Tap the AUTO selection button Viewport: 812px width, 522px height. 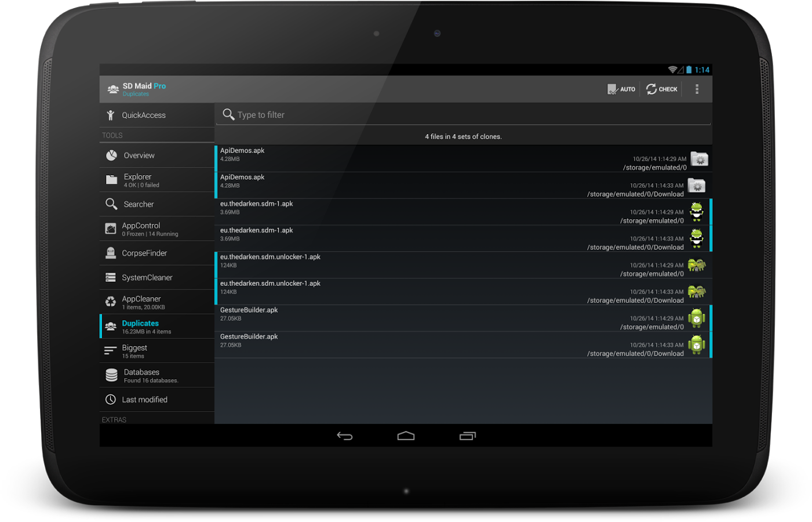tap(621, 89)
